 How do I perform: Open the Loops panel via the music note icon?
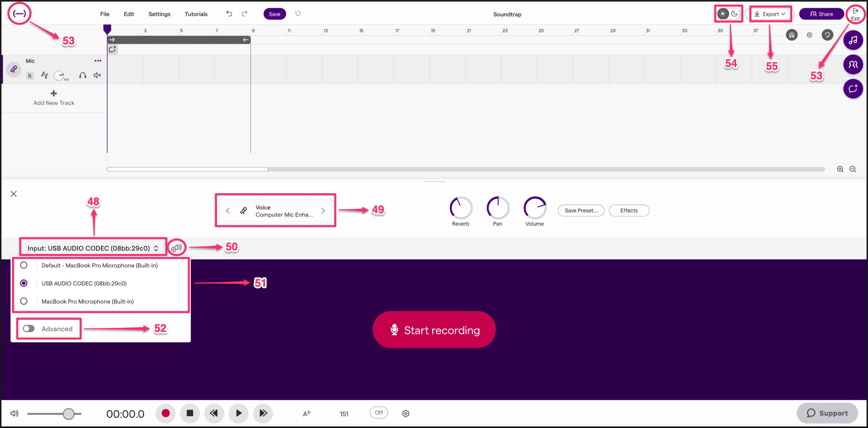pos(853,40)
